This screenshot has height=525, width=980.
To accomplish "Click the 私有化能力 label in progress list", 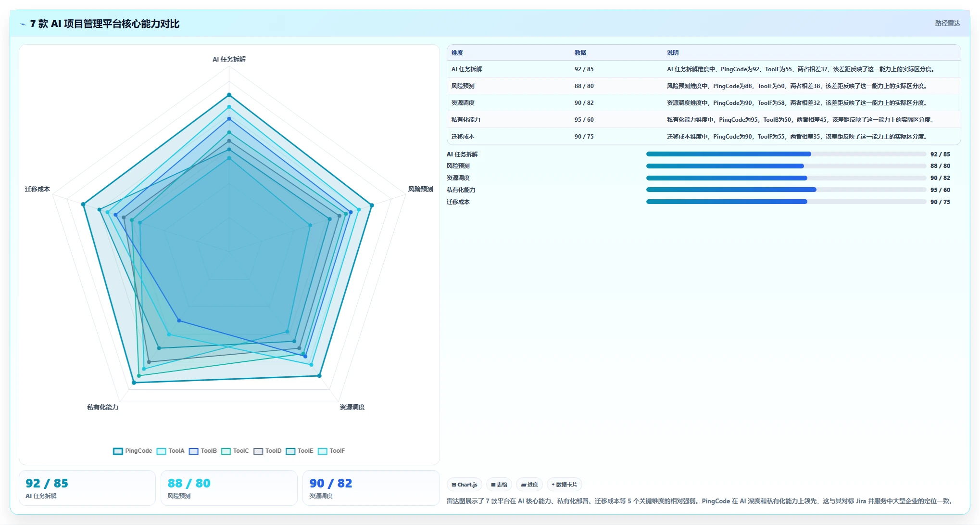I will coord(461,190).
